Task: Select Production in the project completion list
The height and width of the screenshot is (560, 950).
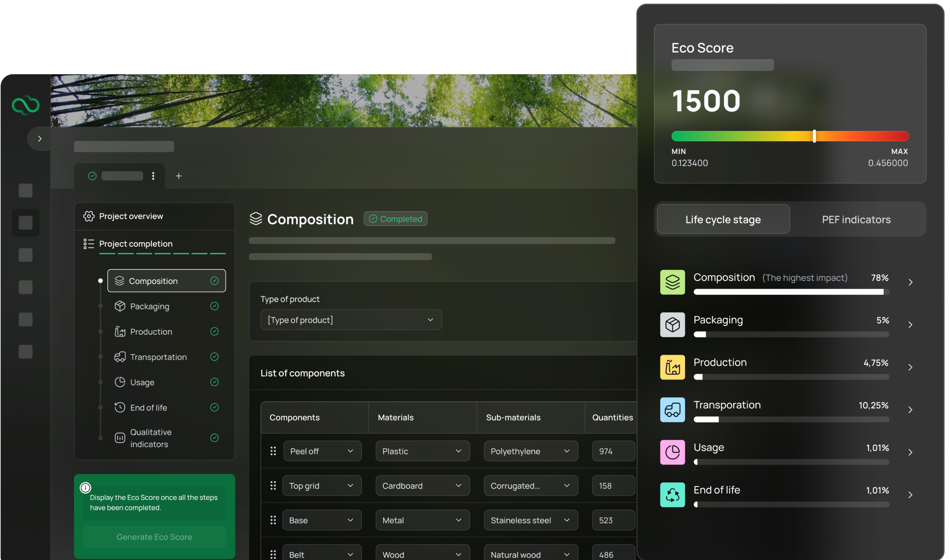Action: (x=151, y=331)
